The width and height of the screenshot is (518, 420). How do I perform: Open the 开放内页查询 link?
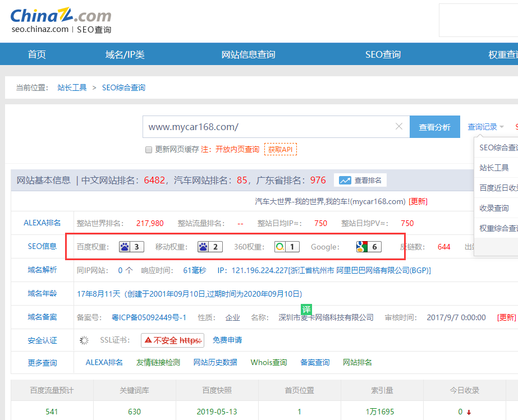pyautogui.click(x=237, y=149)
